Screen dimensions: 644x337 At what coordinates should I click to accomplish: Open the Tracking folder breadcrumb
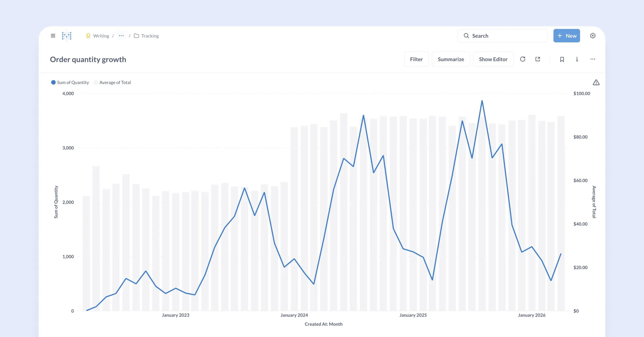point(150,36)
